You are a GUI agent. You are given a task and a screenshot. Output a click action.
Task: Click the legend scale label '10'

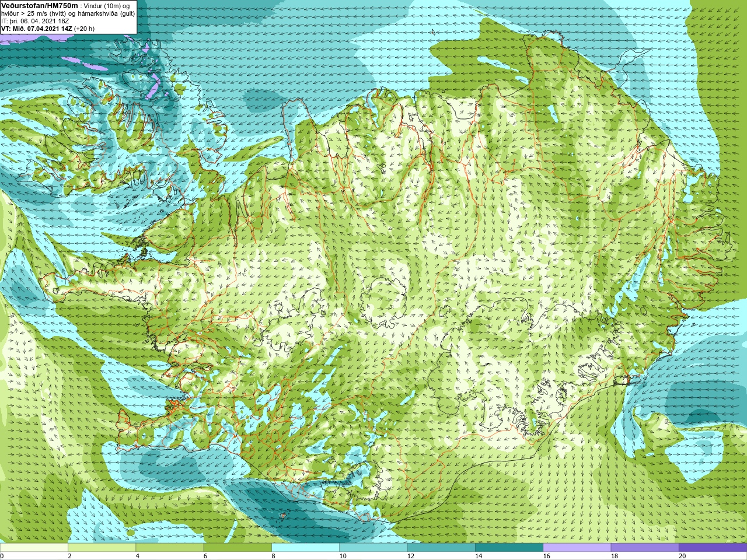coord(343,556)
